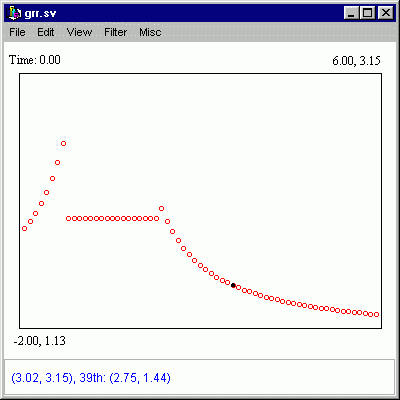400x400 pixels.
Task: Open the Edit menu
Action: click(x=46, y=32)
